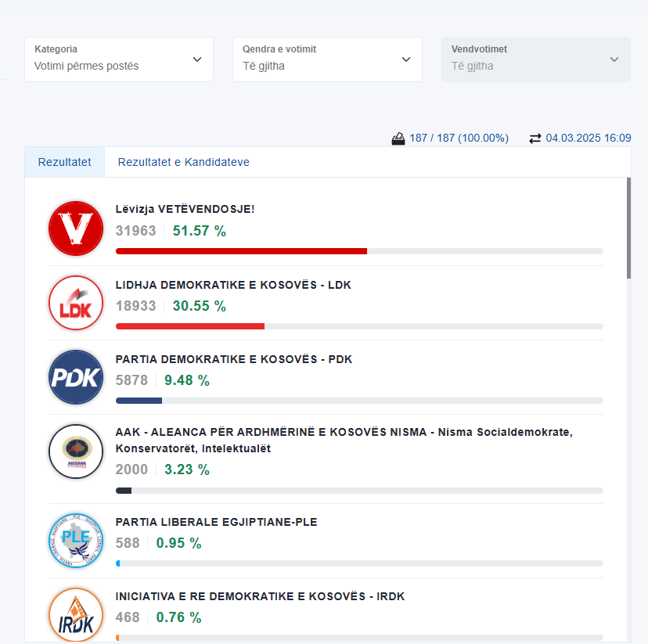
Task: Click the PDK party logo
Action: [x=76, y=377]
